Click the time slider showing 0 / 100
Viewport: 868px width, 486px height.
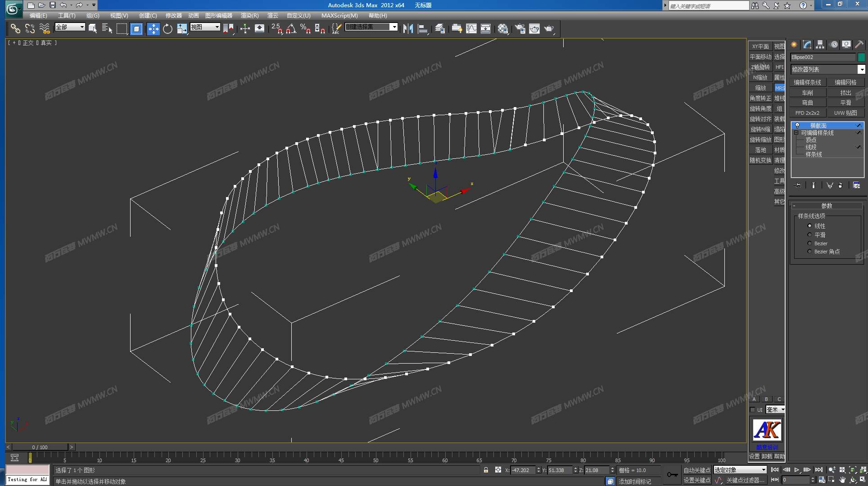40,447
